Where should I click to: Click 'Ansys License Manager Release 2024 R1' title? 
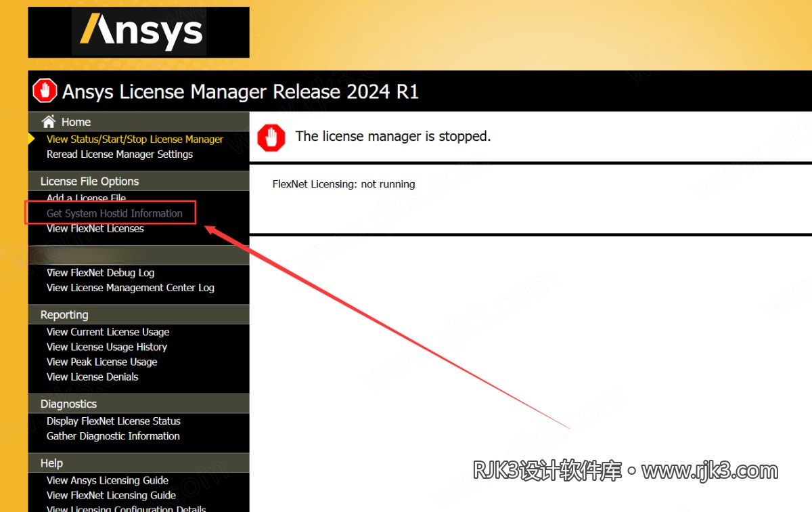[241, 91]
